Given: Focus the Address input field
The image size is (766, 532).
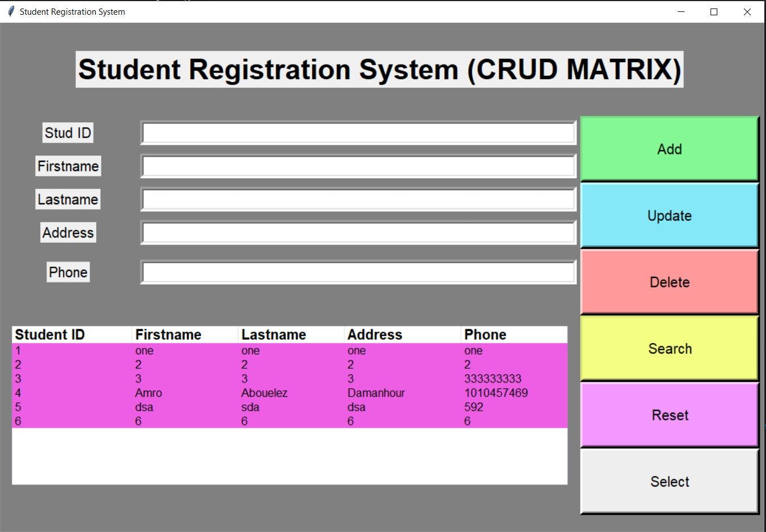Looking at the screenshot, I should coord(358,233).
